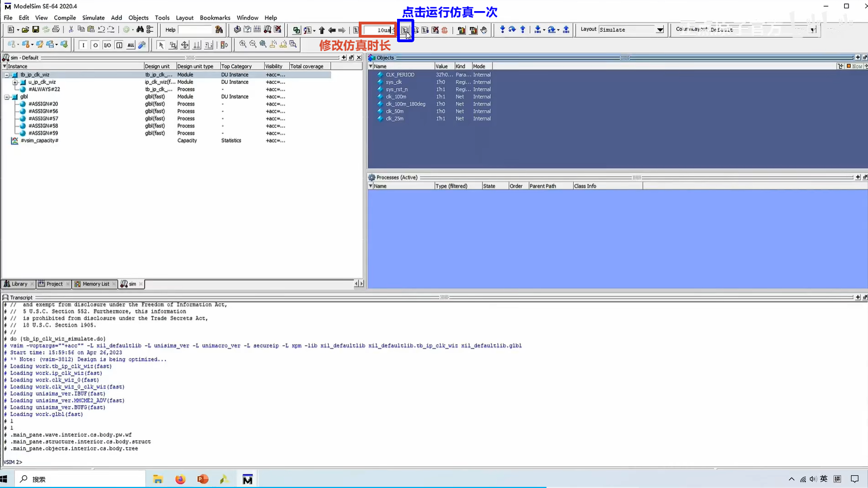868x488 pixels.
Task: Click the run length 10us input field
Action: (378, 30)
